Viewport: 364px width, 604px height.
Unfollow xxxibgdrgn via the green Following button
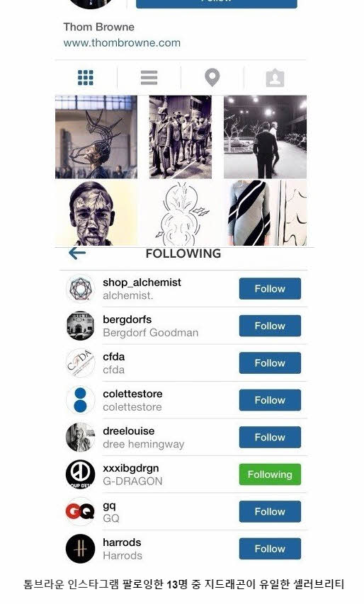[270, 474]
